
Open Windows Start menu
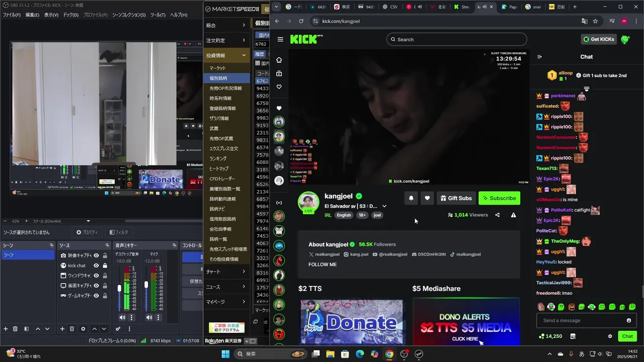pos(225,354)
